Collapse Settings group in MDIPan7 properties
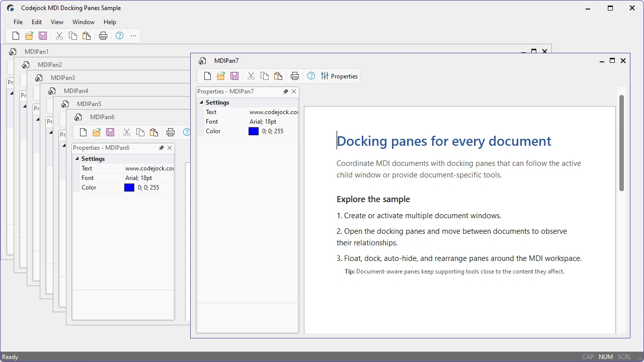 pyautogui.click(x=201, y=103)
